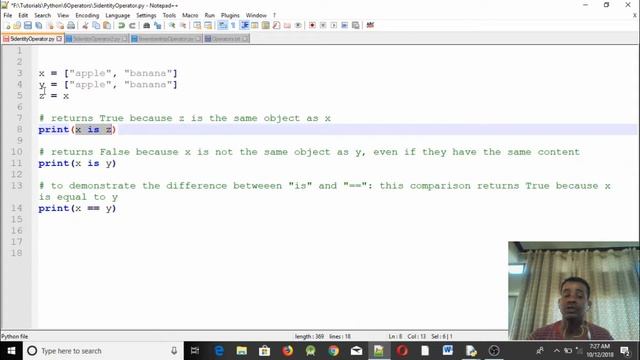This screenshot has width=640, height=360.
Task: Redo edit with toolbar arrow
Action: (x=132, y=26)
